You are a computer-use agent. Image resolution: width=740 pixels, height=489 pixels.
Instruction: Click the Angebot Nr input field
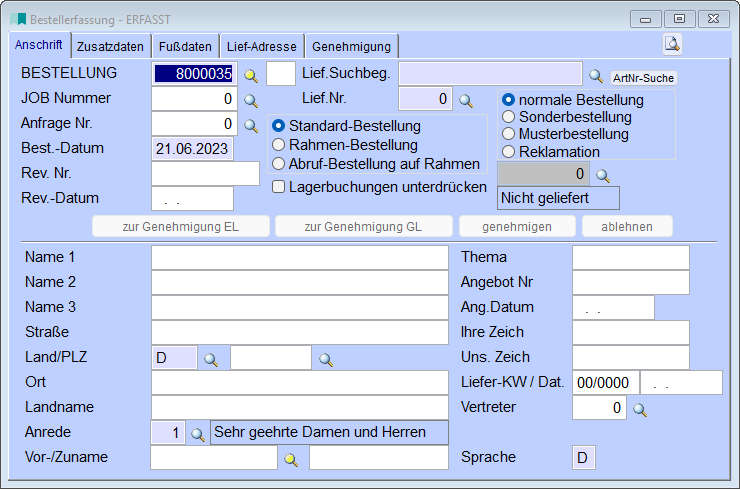tap(631, 283)
